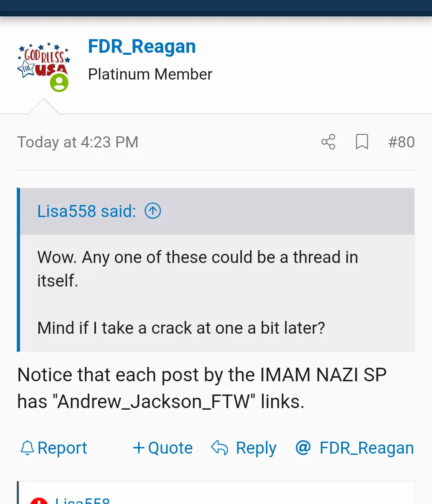
Task: Click the Report button text
Action: pos(62,448)
